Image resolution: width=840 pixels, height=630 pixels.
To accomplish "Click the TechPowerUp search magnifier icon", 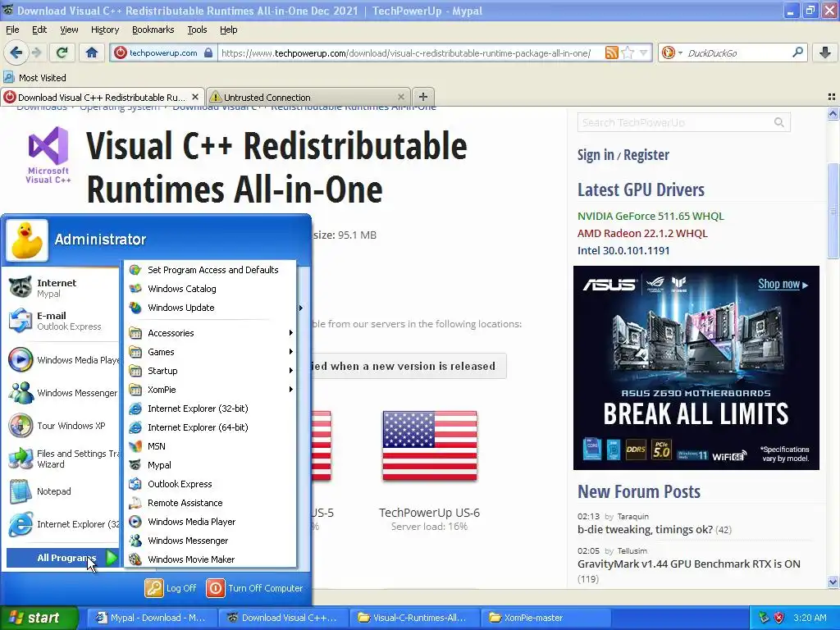I will (x=779, y=123).
